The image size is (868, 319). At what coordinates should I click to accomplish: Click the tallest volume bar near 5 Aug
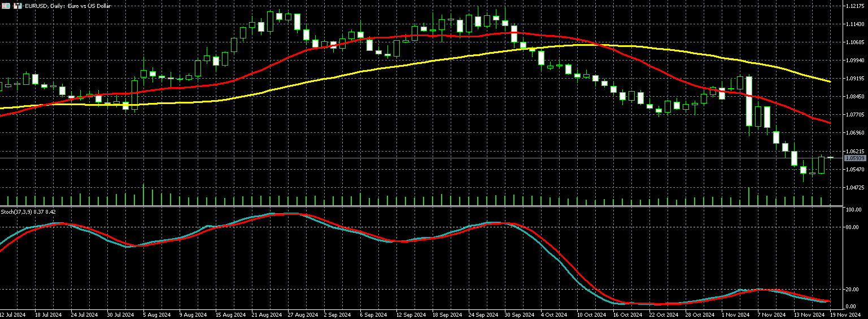tap(143, 195)
